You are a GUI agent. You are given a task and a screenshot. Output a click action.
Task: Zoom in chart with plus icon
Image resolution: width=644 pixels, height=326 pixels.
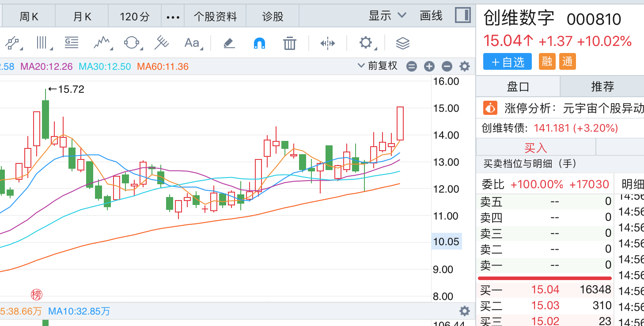tap(429, 67)
